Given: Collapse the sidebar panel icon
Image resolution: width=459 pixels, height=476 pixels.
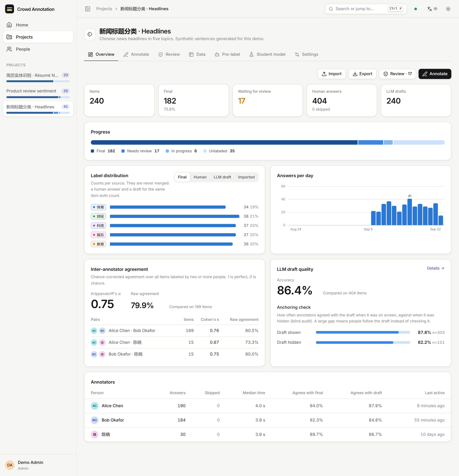Looking at the screenshot, I should click(x=88, y=9).
